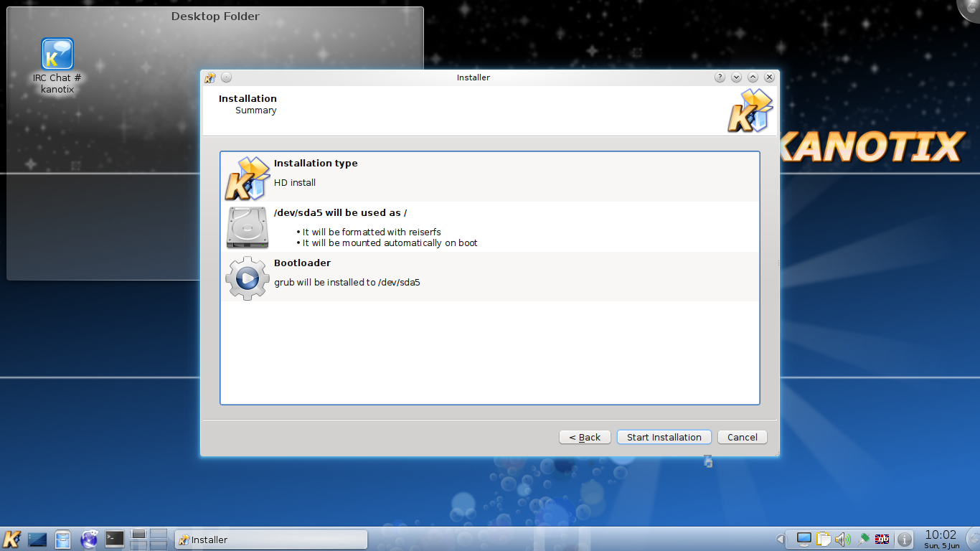Click the Installer help question-mark button
The image size is (980, 551).
pyautogui.click(x=720, y=77)
